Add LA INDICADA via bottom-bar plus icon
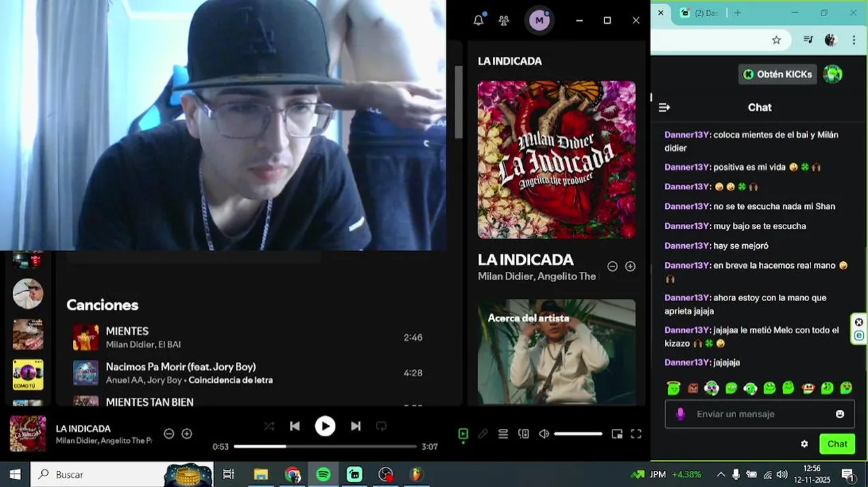Viewport: 868px width, 487px height. point(187,434)
